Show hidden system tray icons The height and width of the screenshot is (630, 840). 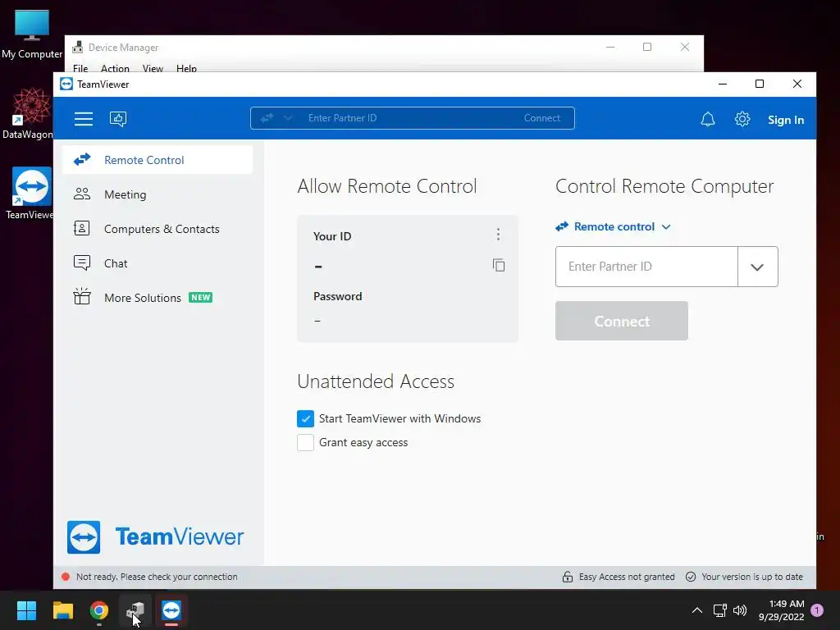(697, 610)
